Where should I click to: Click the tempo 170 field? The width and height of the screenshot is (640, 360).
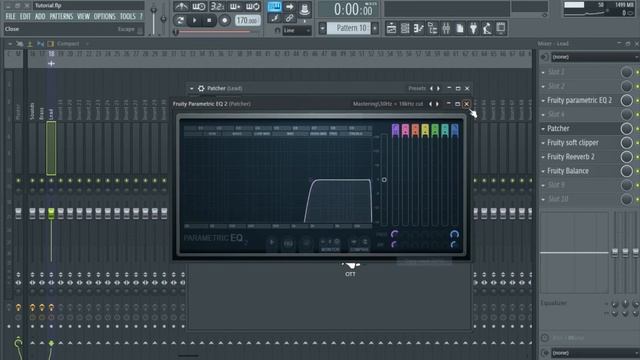tap(247, 20)
